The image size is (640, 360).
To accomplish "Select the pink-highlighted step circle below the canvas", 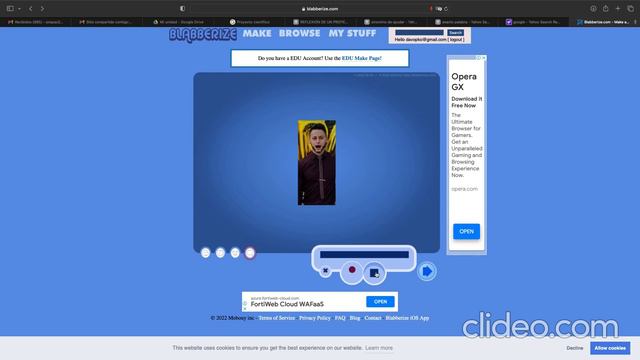I will click(x=250, y=253).
